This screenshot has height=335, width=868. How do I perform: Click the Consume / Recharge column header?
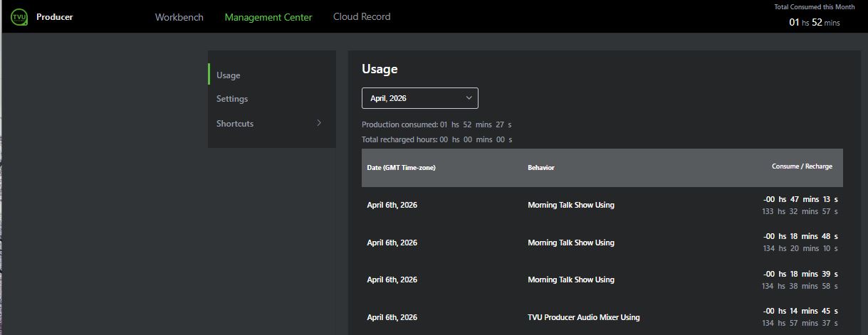[802, 166]
